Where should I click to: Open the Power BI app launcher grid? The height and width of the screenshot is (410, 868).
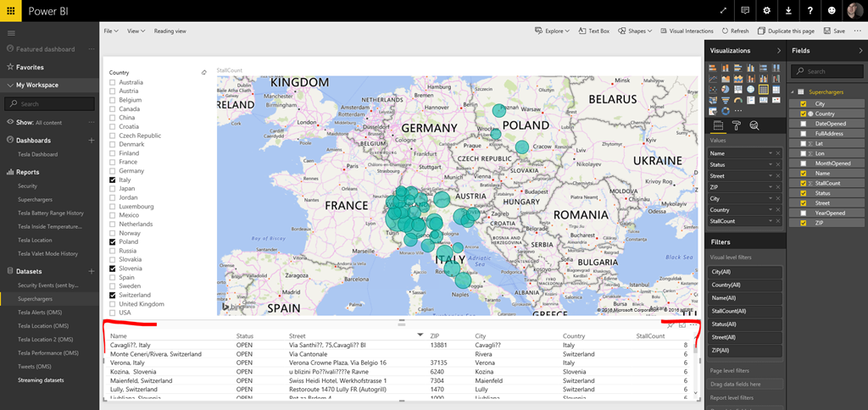(11, 10)
